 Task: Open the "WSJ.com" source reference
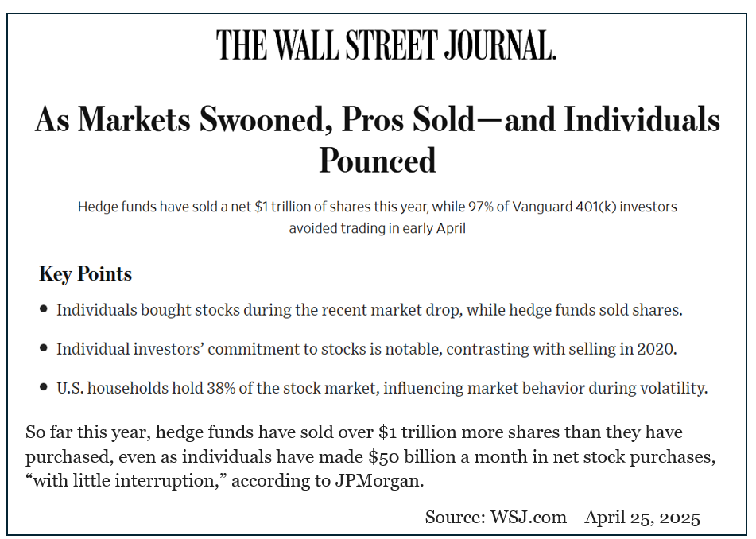[529, 518]
